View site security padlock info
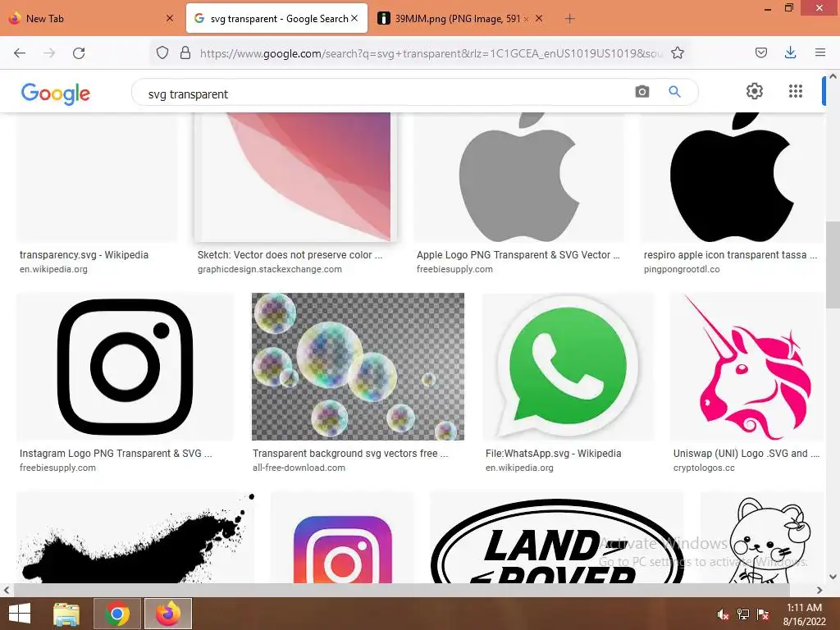 [x=185, y=52]
